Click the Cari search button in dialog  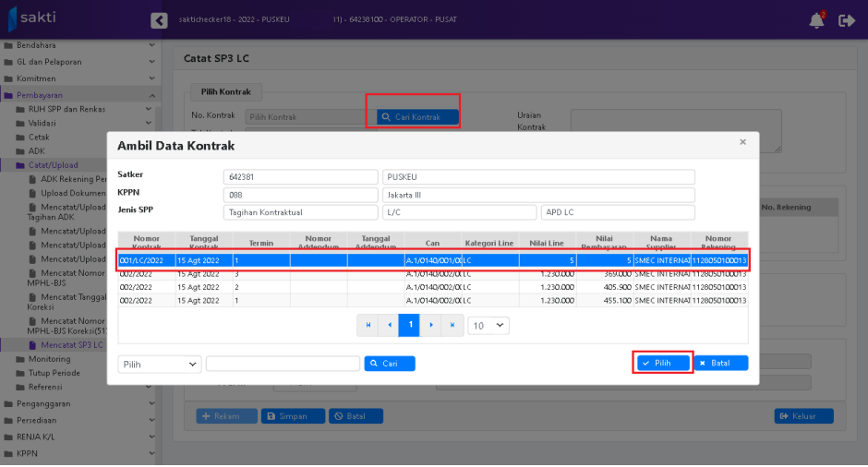[x=390, y=364]
